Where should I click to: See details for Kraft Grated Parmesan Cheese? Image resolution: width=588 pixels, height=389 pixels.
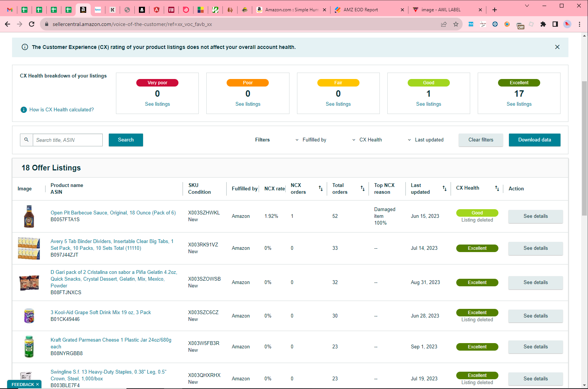(x=535, y=347)
